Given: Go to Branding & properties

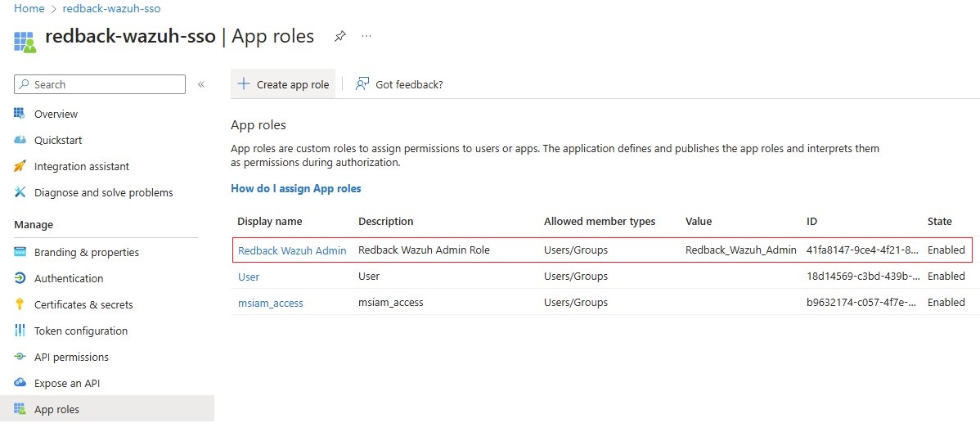Looking at the screenshot, I should click(x=87, y=253).
